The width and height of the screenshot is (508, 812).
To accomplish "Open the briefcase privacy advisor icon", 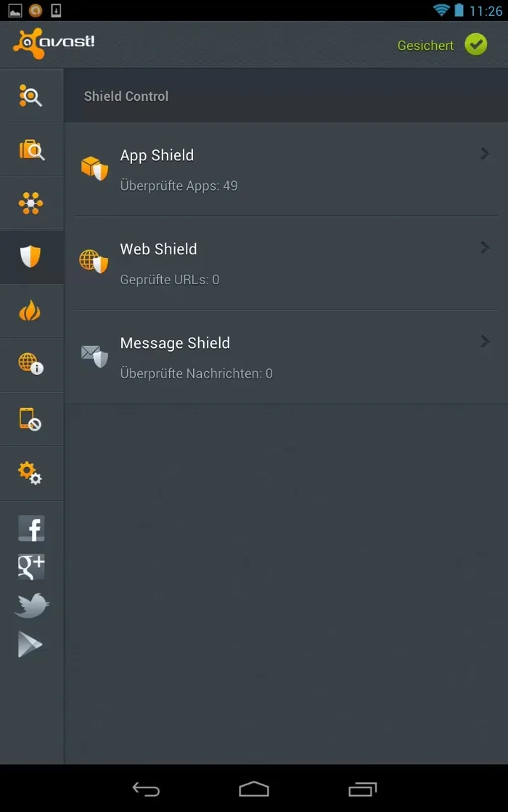I will click(32, 150).
